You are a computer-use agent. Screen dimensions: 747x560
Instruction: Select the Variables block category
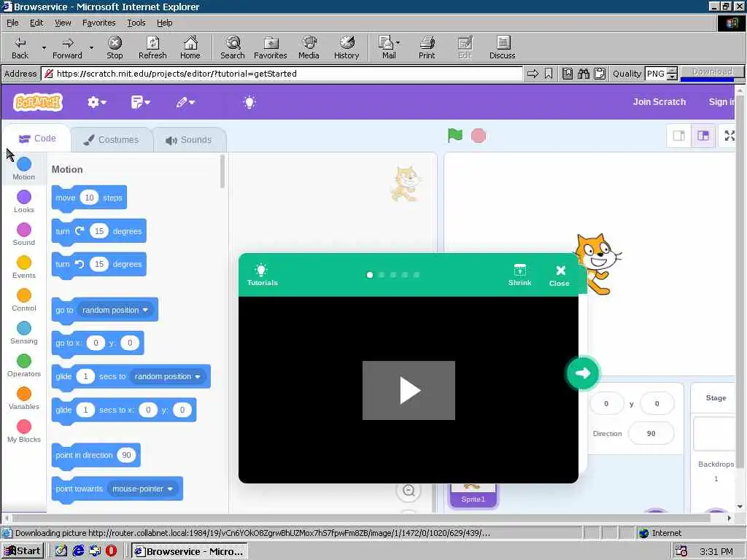pyautogui.click(x=24, y=399)
